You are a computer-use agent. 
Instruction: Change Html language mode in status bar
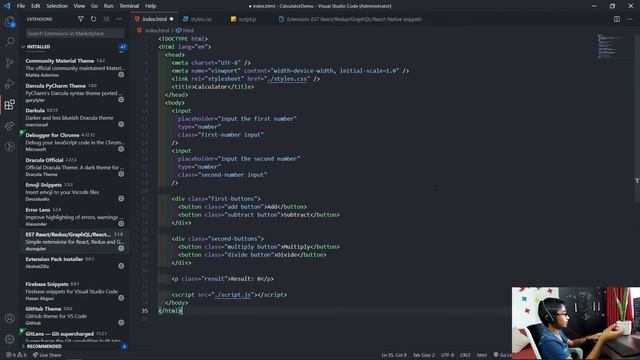point(482,355)
